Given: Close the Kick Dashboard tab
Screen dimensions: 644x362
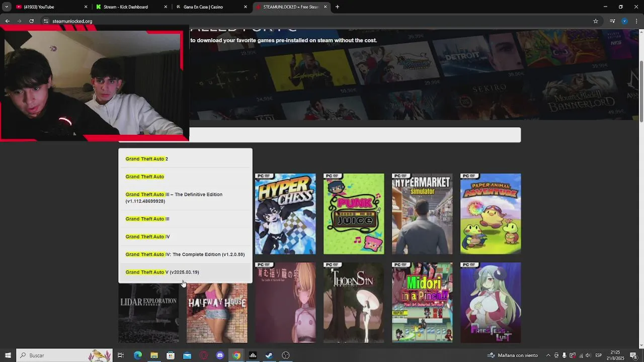Looking at the screenshot, I should coord(166,7).
